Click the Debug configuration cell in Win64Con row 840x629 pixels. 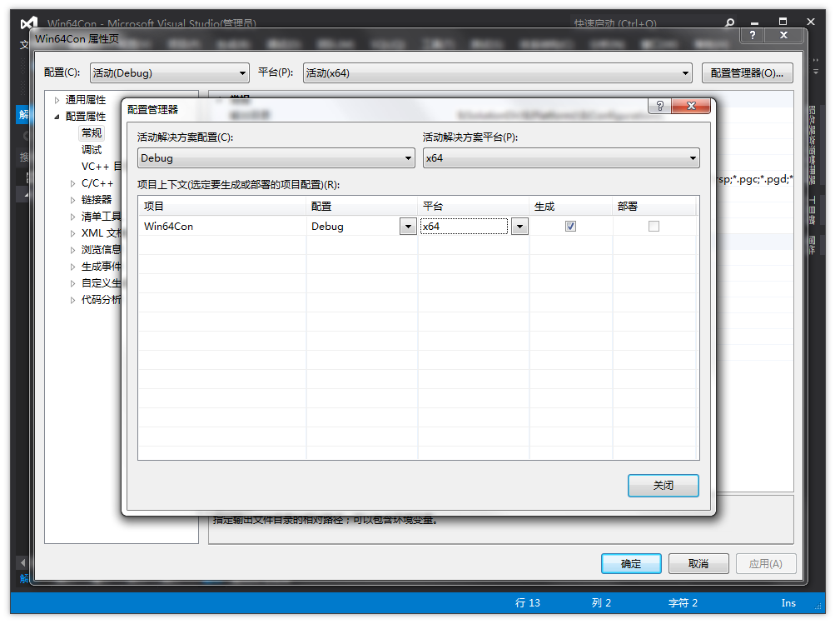click(354, 227)
